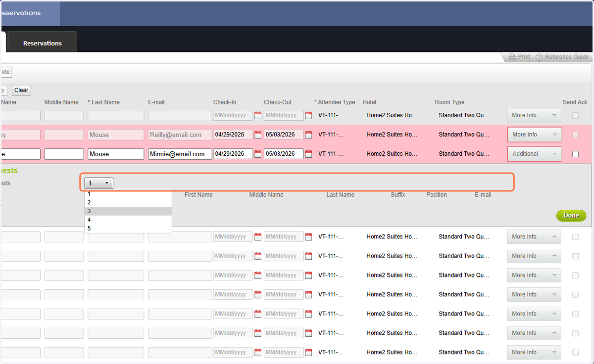Click the Print link
Image resolution: width=594 pixels, height=364 pixels.
(524, 57)
